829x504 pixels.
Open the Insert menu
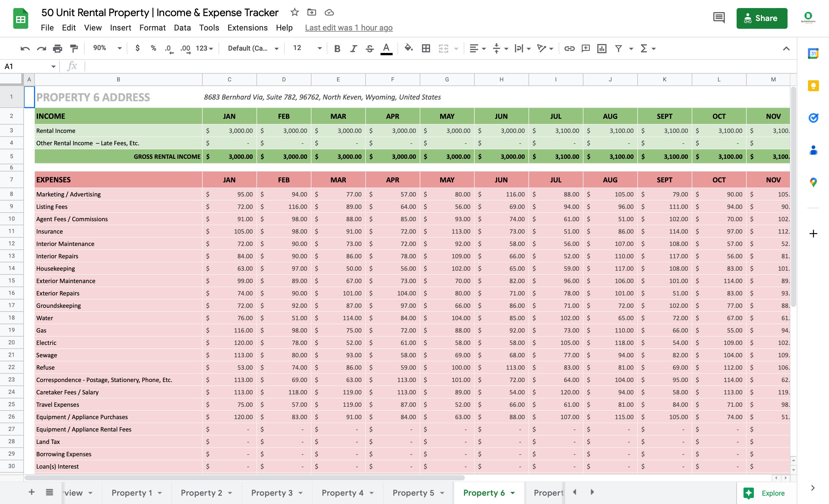(120, 28)
